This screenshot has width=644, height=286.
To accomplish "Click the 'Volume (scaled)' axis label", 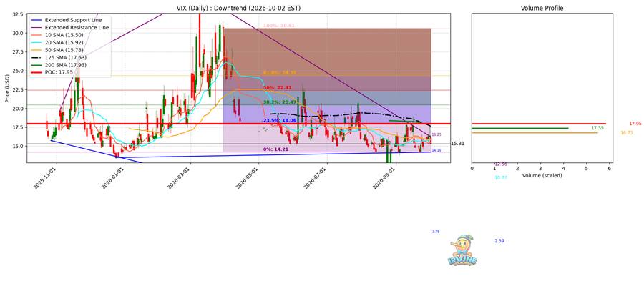I will click(542, 176).
